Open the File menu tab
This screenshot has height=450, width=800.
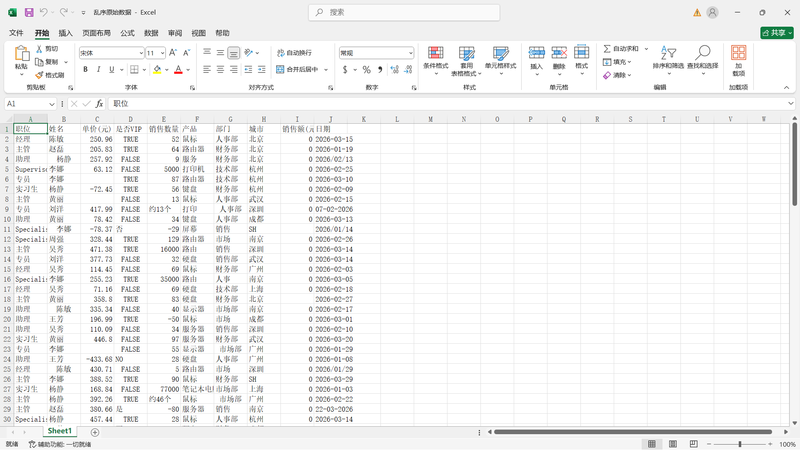point(16,33)
